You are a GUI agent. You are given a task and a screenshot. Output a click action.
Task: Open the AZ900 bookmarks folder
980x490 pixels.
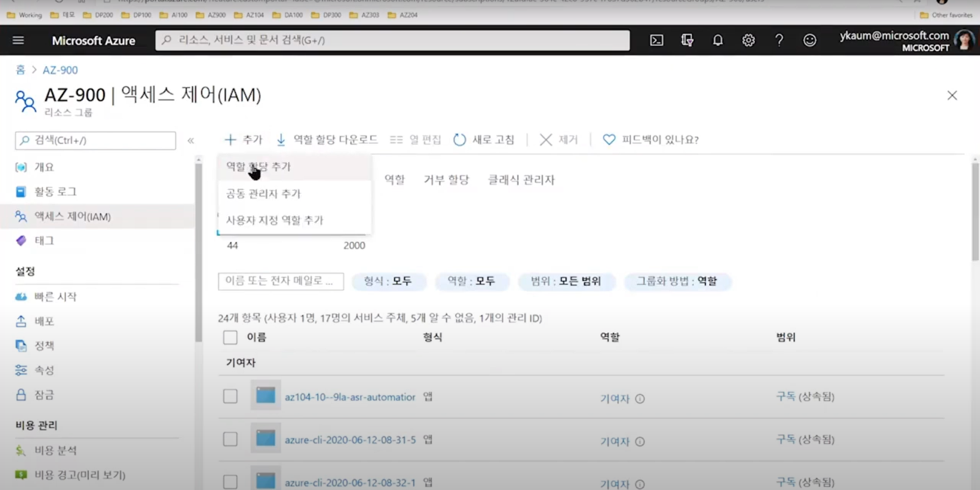(x=211, y=15)
